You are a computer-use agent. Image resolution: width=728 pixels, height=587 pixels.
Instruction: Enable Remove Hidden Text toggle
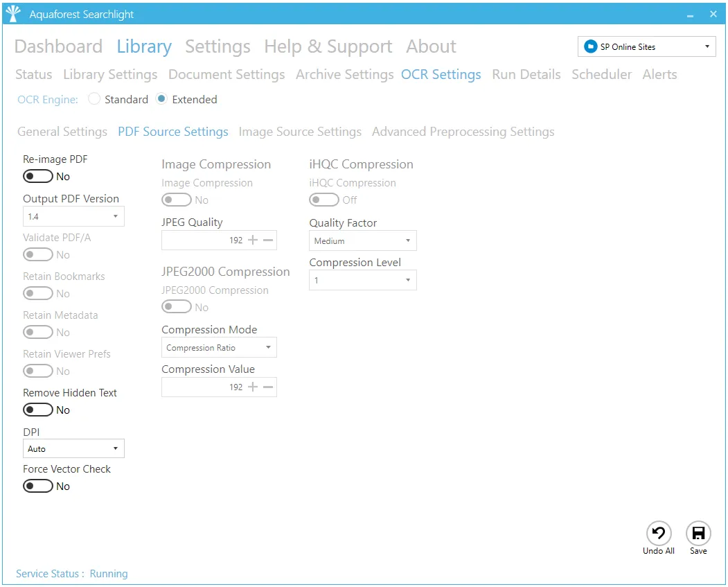pos(38,410)
